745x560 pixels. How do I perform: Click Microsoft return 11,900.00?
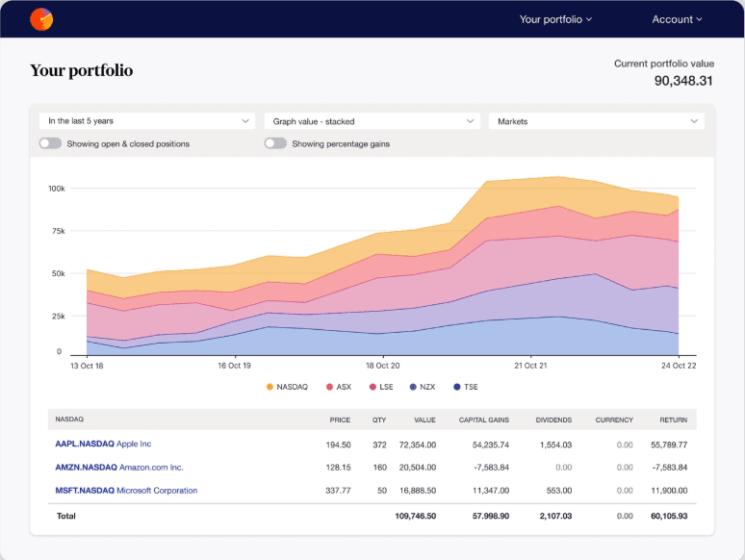coord(669,490)
